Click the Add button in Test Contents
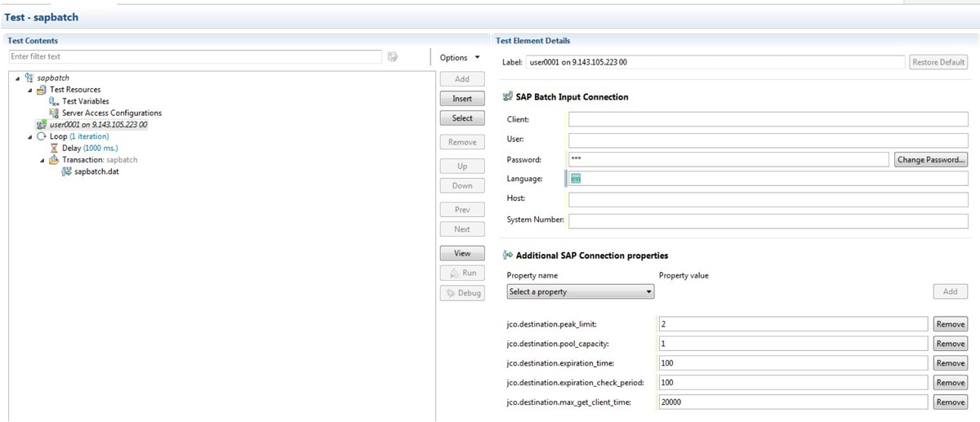Viewport: 980px width, 422px height. pos(462,79)
